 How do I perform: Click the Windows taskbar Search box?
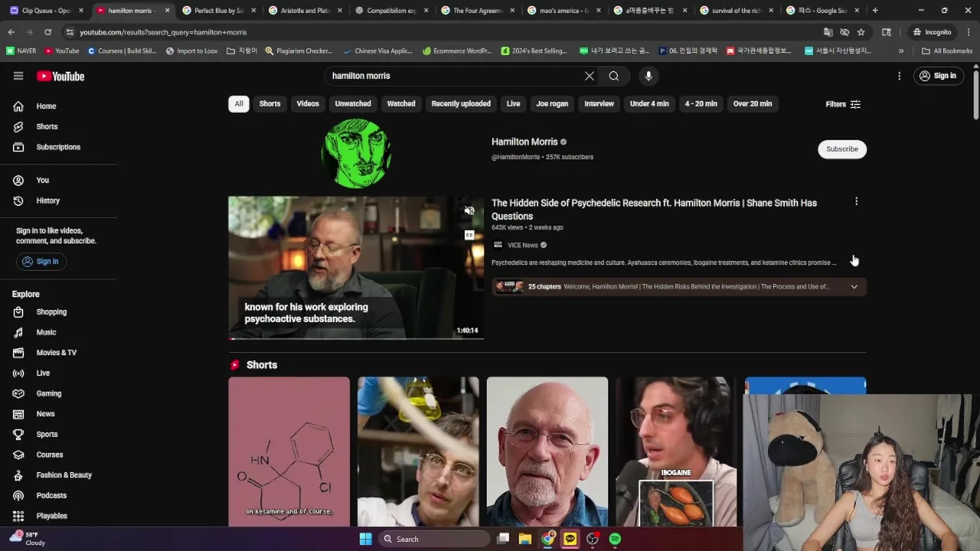[x=434, y=539]
